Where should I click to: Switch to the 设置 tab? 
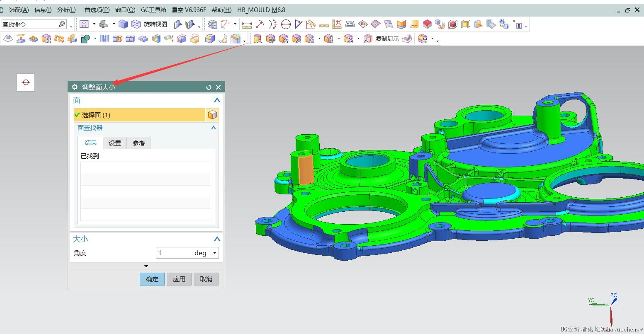(115, 143)
